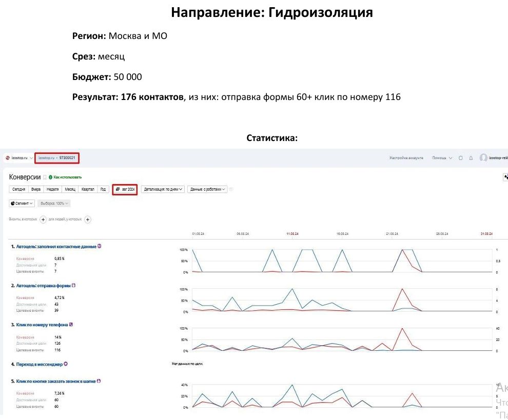Viewport: 508px width, 420px height.
Task: Add condition with plus after 'для людей, у которых'
Action: pyautogui.click(x=87, y=219)
